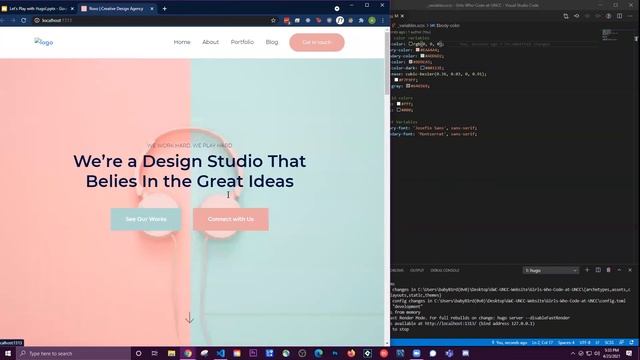The height and width of the screenshot is (360, 640).
Task: Click Spaces: 4 in the status bar
Action: (566, 342)
